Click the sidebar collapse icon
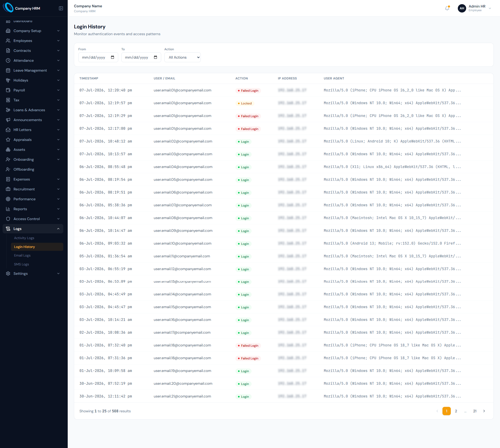Image resolution: width=500 pixels, height=448 pixels. (61, 8)
